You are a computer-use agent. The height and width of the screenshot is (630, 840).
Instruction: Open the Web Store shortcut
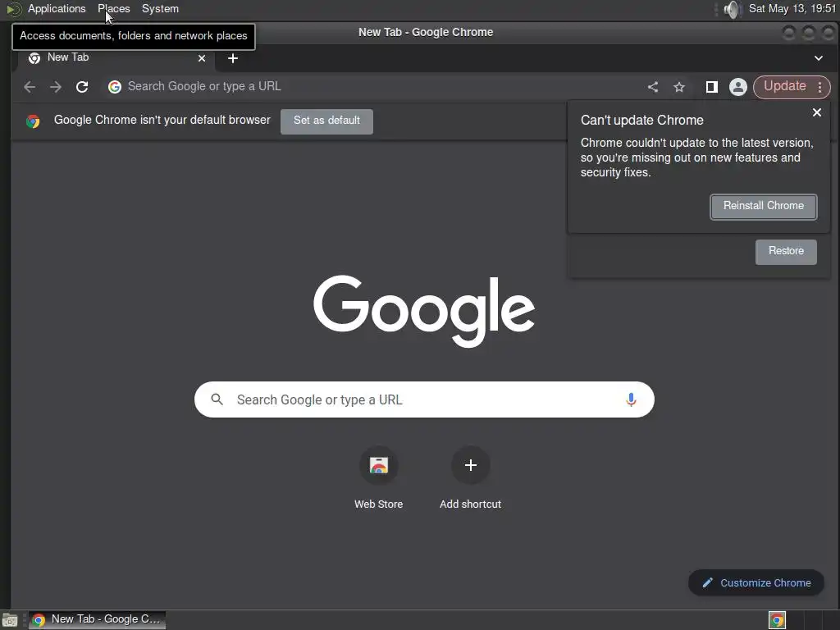tap(379, 478)
